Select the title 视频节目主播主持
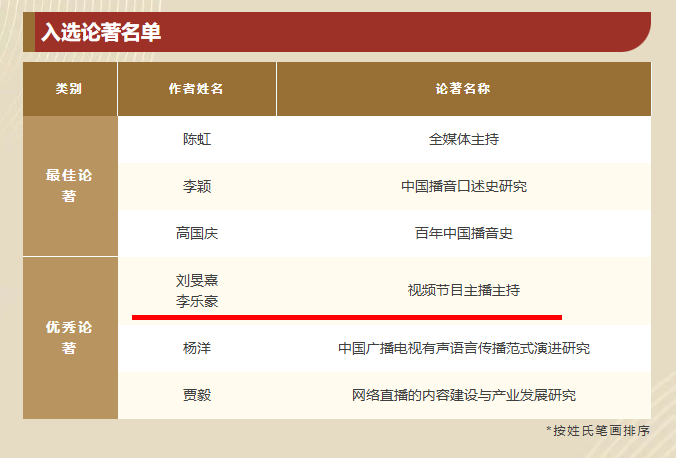Viewport: 676px width, 458px height. [x=463, y=290]
